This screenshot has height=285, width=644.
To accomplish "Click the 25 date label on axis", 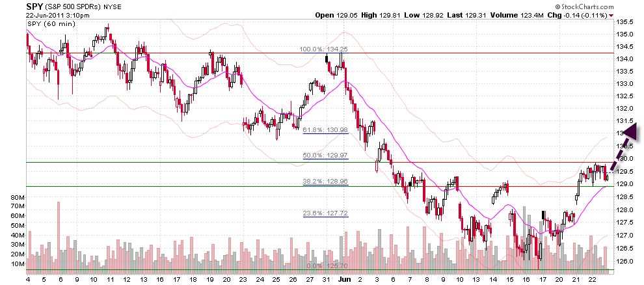I will point(276,279).
